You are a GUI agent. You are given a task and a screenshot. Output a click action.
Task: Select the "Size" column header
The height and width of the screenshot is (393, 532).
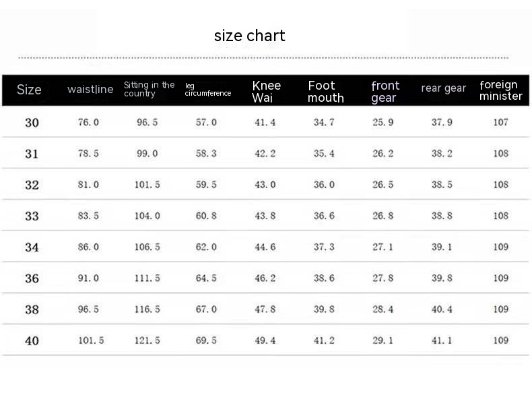pos(29,90)
